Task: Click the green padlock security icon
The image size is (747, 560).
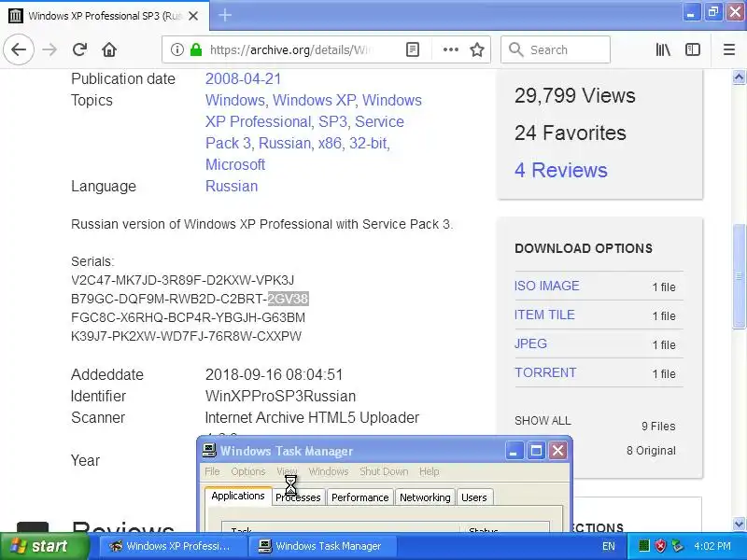Action: click(196, 49)
